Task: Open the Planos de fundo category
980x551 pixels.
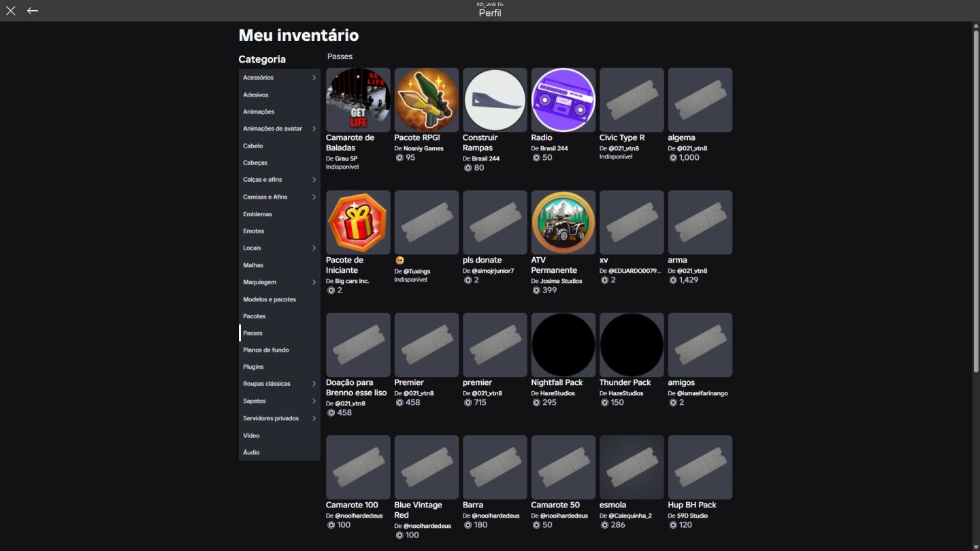Action: (280, 350)
